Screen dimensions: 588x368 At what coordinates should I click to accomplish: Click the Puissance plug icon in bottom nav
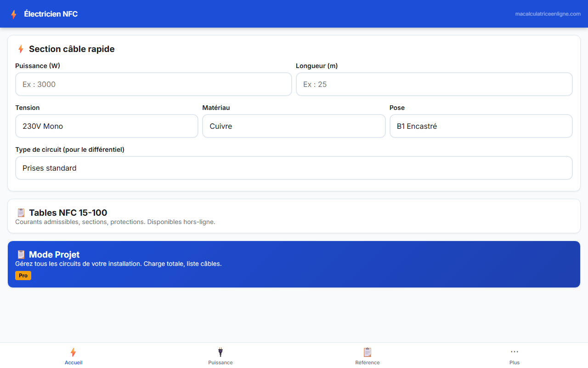click(x=220, y=352)
